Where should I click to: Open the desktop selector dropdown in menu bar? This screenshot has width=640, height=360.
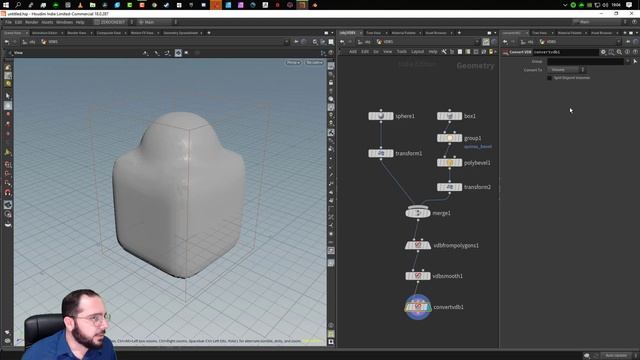113,22
